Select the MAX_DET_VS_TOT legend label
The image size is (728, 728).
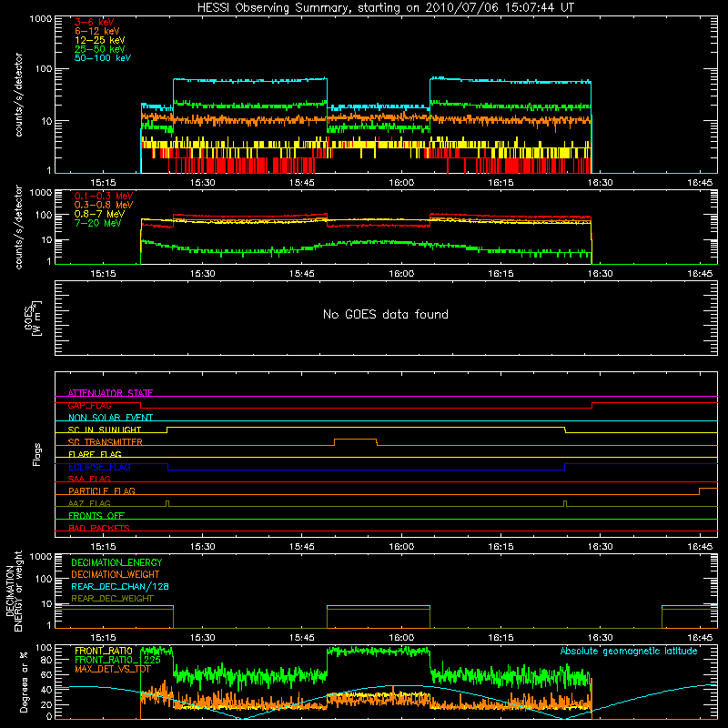pyautogui.click(x=113, y=669)
